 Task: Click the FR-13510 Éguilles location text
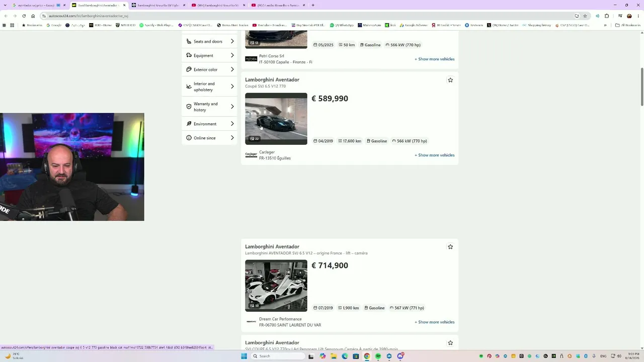275,158
